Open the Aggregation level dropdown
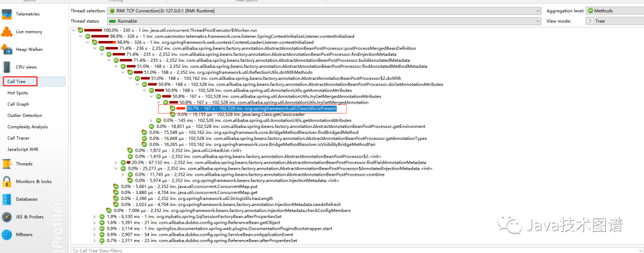The width and height of the screenshot is (644, 253). [x=615, y=11]
